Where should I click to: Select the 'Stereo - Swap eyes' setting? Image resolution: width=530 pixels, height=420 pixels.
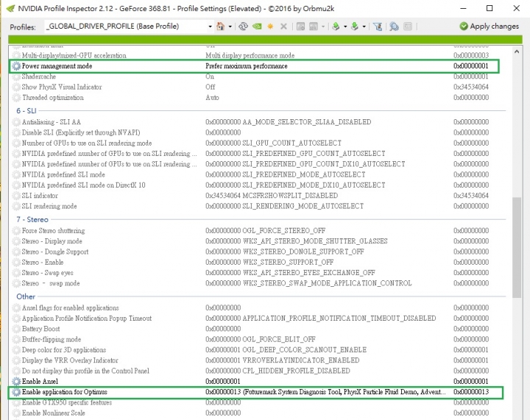pyautogui.click(x=47, y=272)
